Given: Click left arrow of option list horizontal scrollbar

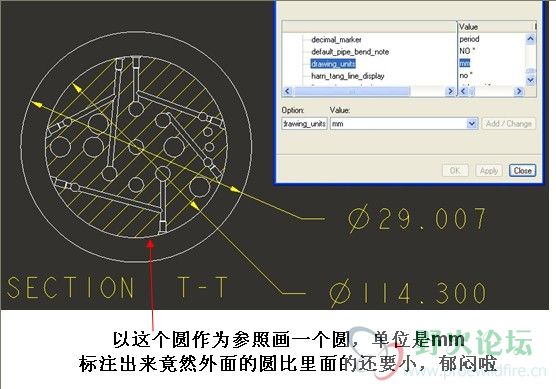Looking at the screenshot, I should coord(288,91).
